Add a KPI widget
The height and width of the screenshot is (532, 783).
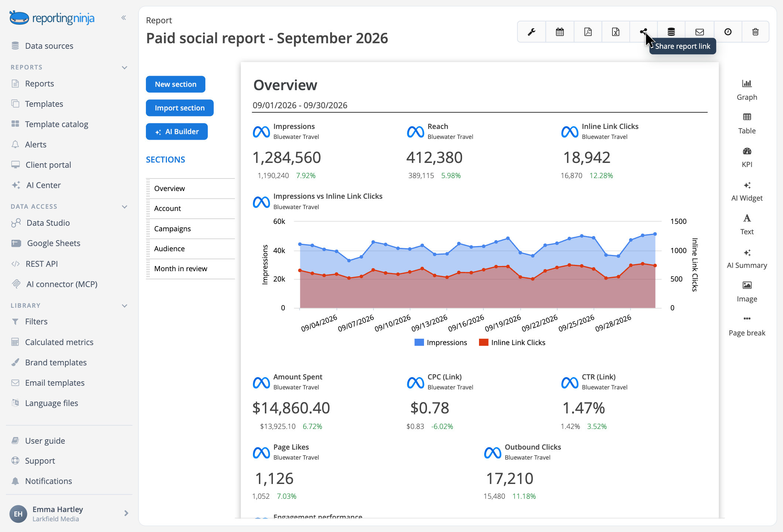pyautogui.click(x=747, y=157)
